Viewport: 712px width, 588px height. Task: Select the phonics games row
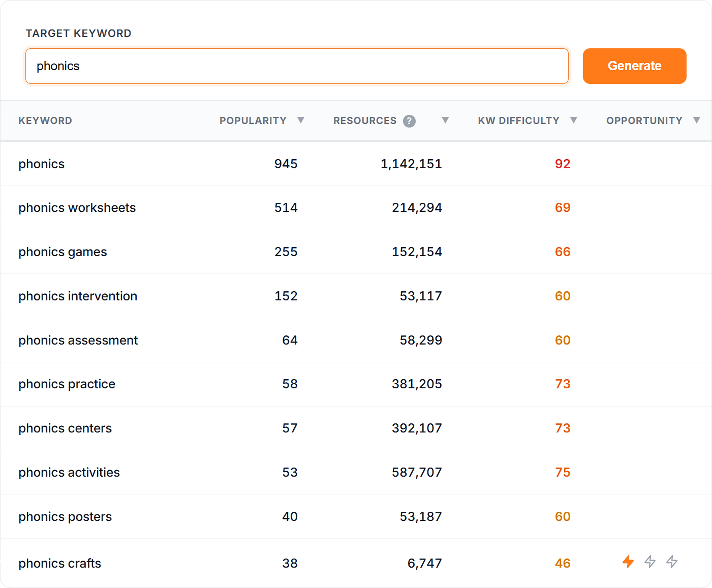pos(63,252)
